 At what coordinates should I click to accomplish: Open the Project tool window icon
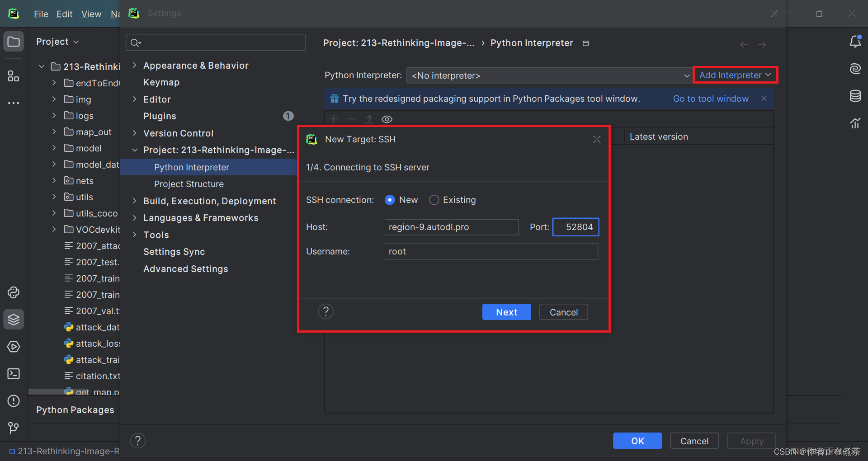13,41
